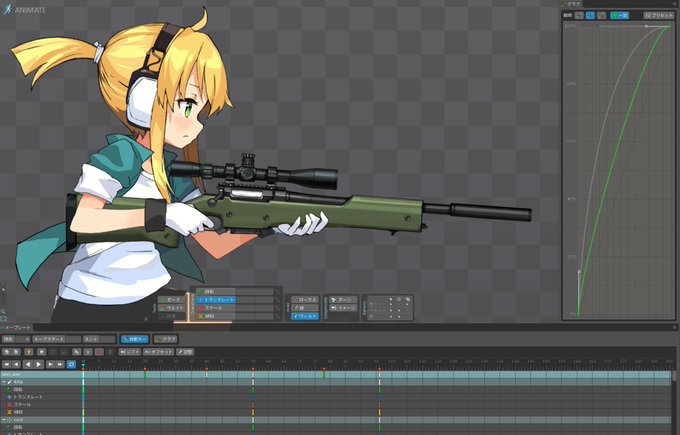The height and width of the screenshot is (435, 680).
Task: Choose the ローカル local axes option
Action: tap(305, 300)
